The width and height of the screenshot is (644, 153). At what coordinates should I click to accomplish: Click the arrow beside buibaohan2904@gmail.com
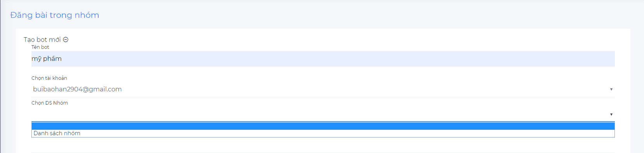point(611,89)
